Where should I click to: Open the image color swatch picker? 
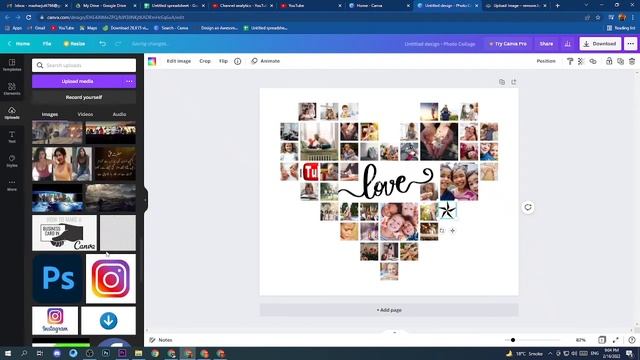[152, 61]
